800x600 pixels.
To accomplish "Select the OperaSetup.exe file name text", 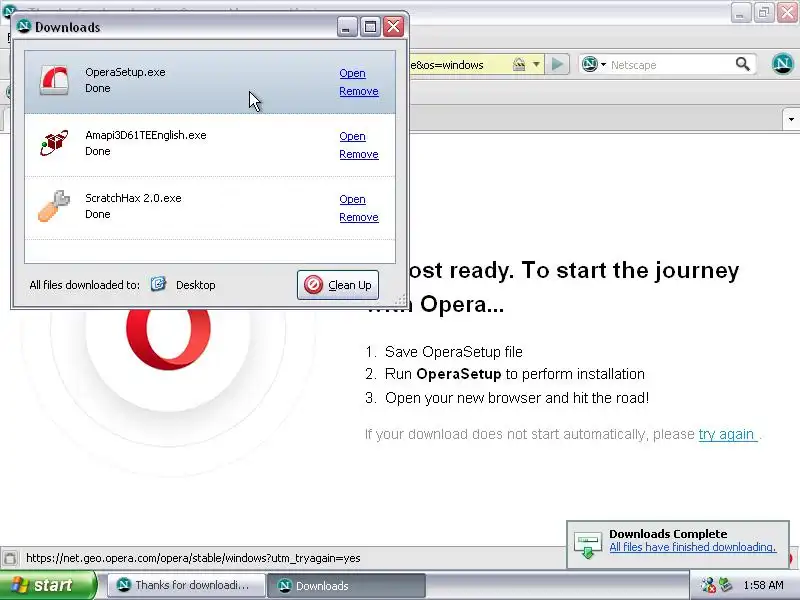I will point(125,72).
